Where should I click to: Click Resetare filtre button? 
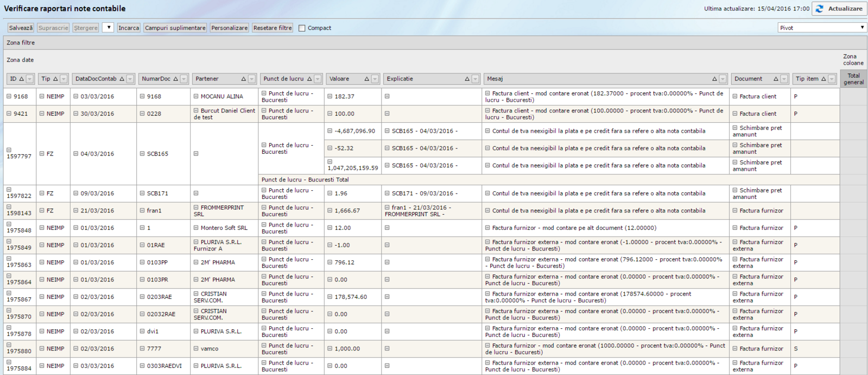(x=273, y=28)
